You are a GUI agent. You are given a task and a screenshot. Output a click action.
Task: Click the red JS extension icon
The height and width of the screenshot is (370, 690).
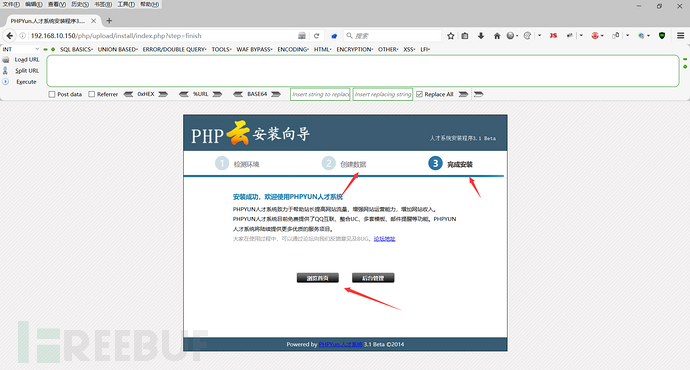[x=553, y=36]
